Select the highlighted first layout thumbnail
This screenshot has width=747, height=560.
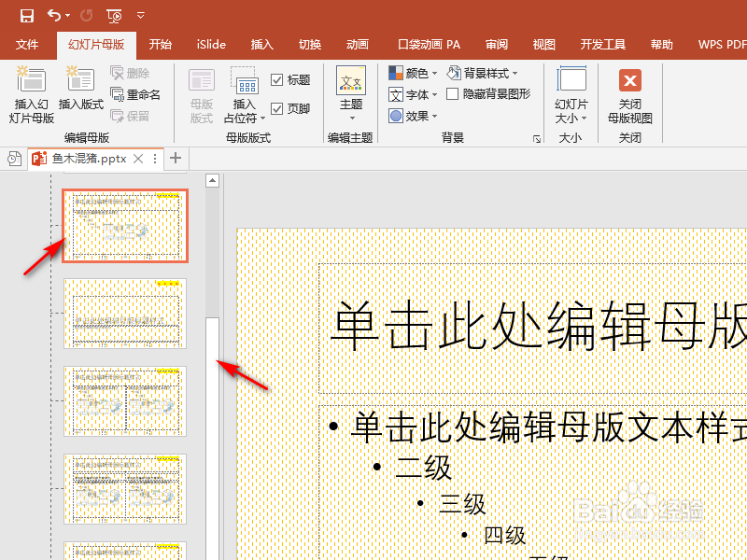click(125, 225)
